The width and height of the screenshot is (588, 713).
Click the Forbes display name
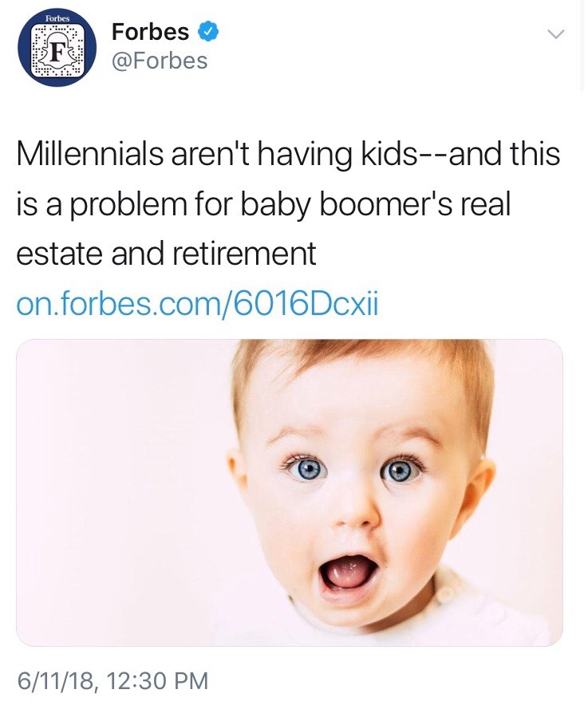pyautogui.click(x=151, y=32)
